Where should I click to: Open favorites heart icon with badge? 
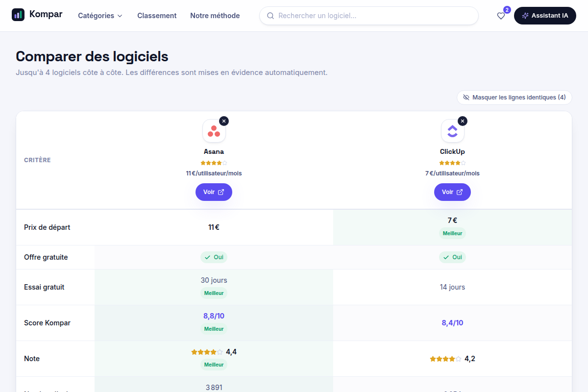(501, 16)
